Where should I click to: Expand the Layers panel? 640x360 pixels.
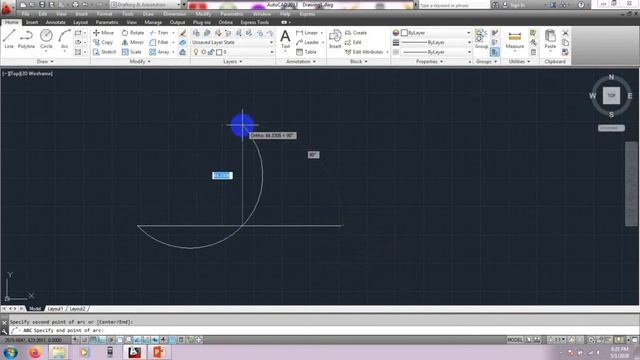[233, 62]
